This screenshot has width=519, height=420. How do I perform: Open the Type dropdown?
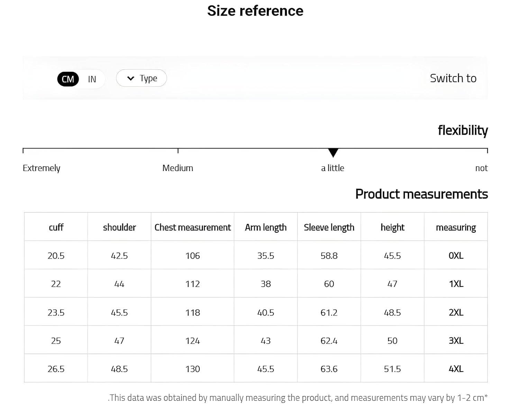[x=141, y=78]
